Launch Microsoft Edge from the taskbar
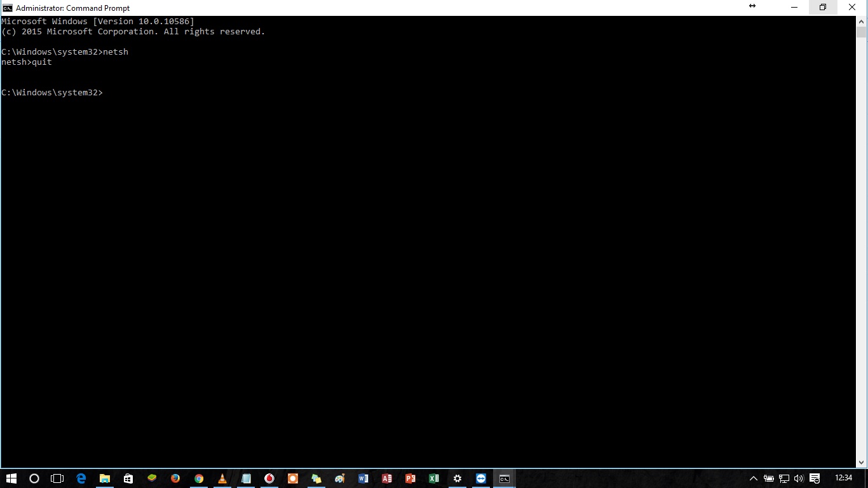 [81, 478]
